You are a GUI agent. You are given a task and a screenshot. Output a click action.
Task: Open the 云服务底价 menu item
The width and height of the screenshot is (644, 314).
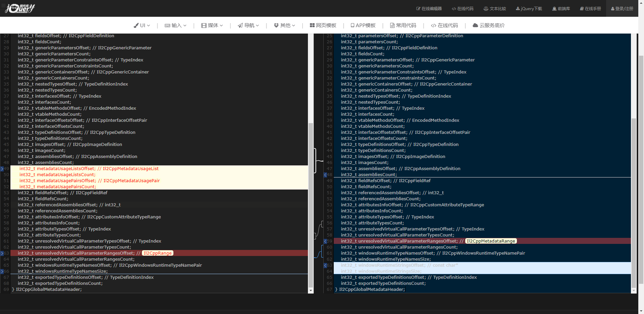[489, 25]
